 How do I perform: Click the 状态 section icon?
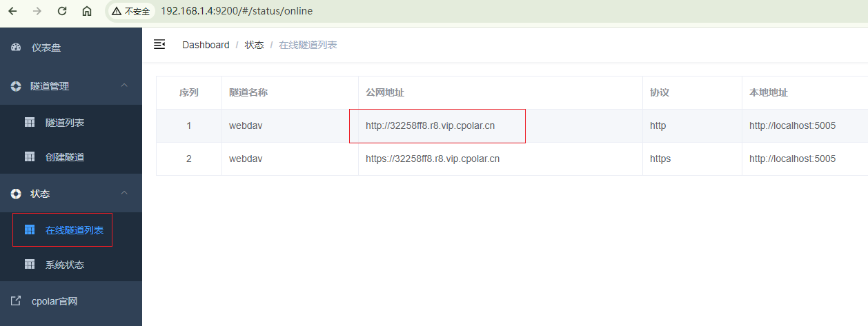pos(16,194)
